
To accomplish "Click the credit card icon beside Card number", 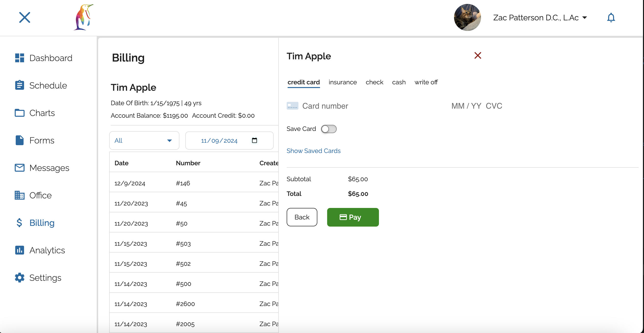I will (x=292, y=106).
